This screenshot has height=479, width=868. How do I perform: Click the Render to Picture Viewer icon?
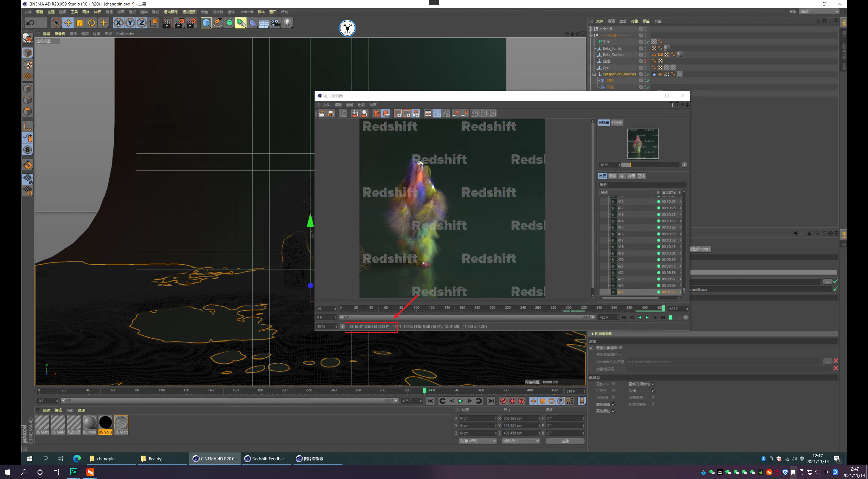[179, 23]
